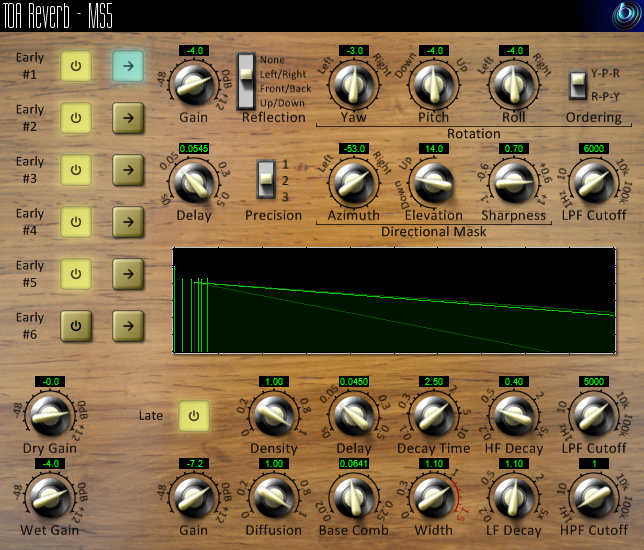Toggle the Early #5 power button
Image resolution: width=644 pixels, height=550 pixels.
[76, 274]
